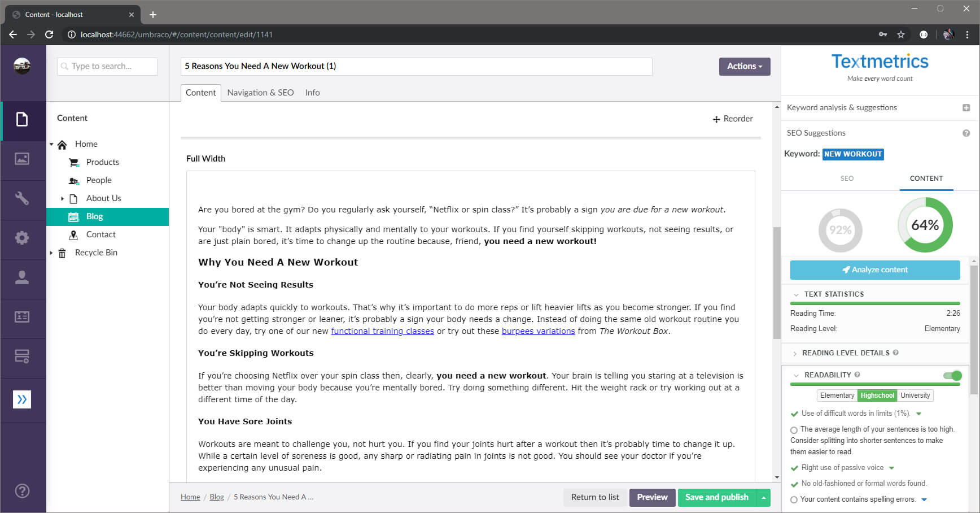Open the Media section in sidebar
Viewport: 980px width, 513px height.
pos(22,159)
